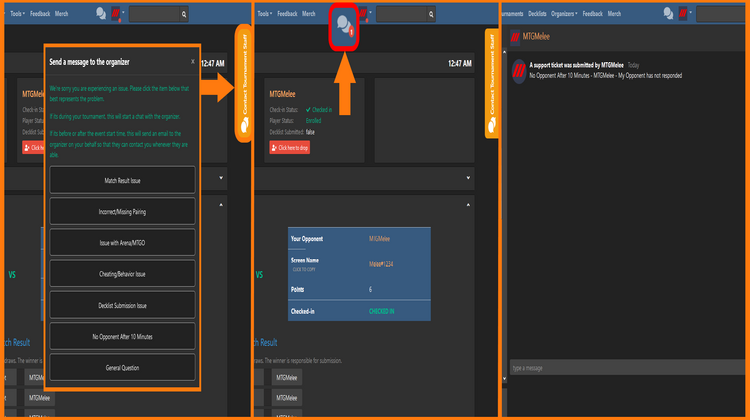
Task: Focus search field in right panel navbar
Action: point(722,14)
